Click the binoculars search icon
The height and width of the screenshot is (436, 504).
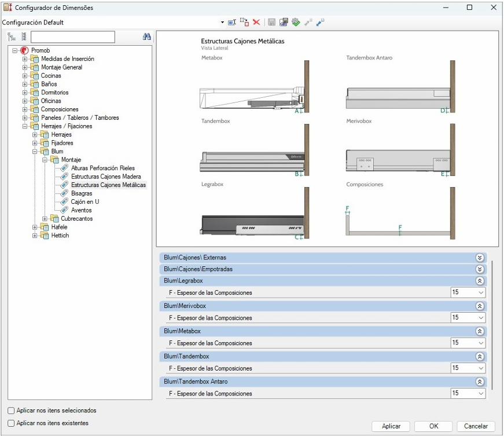(146, 36)
